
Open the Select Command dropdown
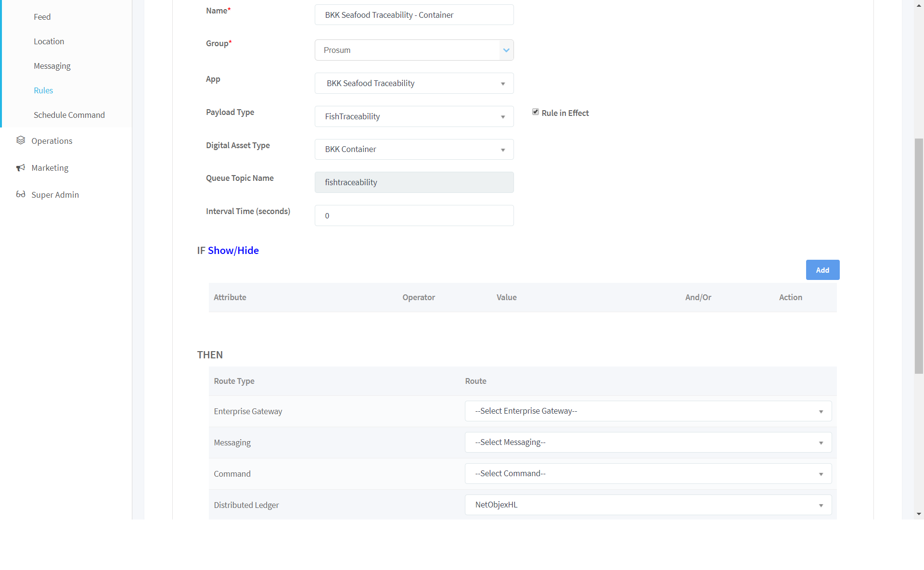click(648, 474)
